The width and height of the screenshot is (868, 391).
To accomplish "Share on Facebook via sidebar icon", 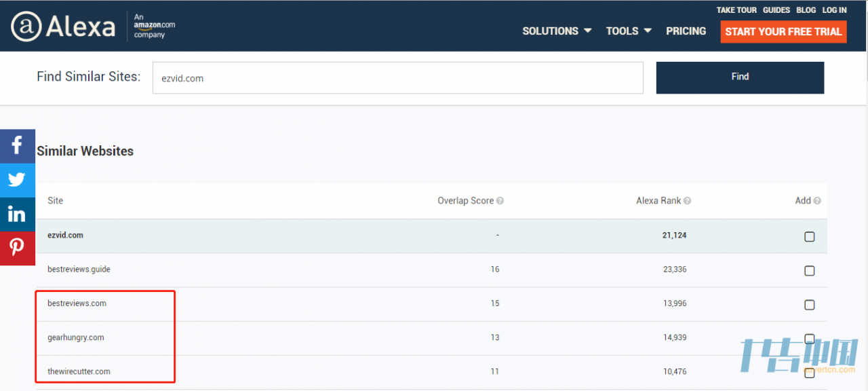I will (18, 146).
